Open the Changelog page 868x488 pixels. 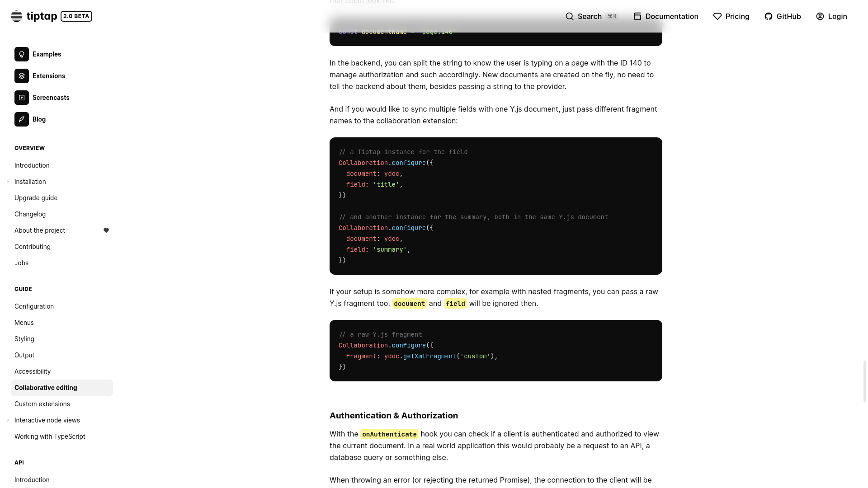(30, 214)
